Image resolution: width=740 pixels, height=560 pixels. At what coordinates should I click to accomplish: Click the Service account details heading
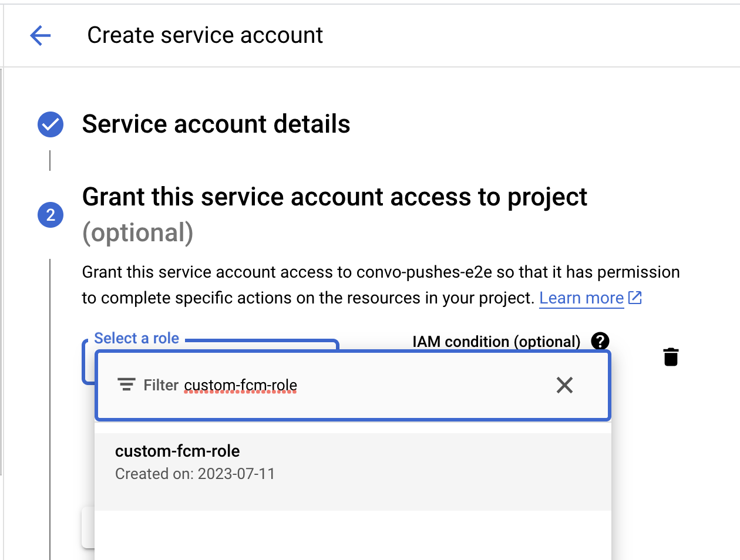(x=217, y=124)
